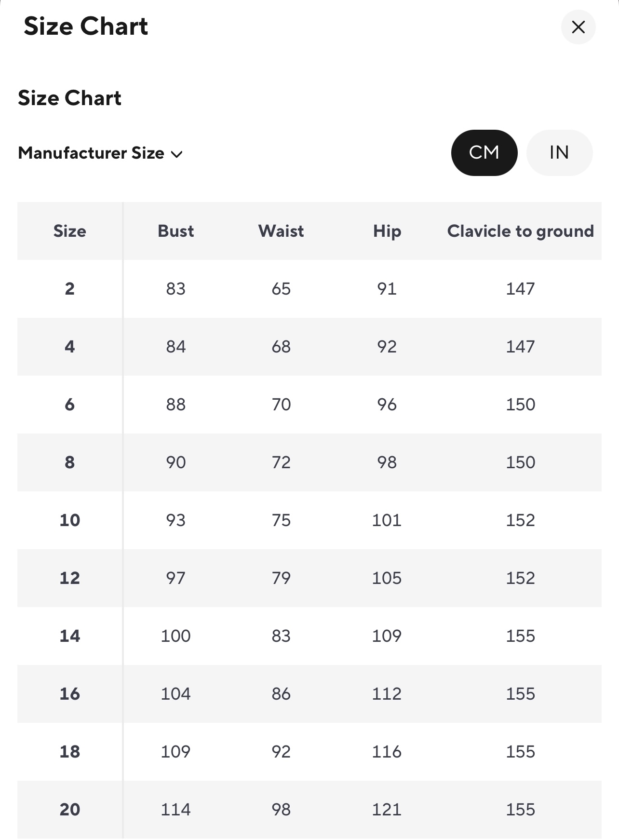
Task: Close the Size Chart dialog
Action: [578, 27]
